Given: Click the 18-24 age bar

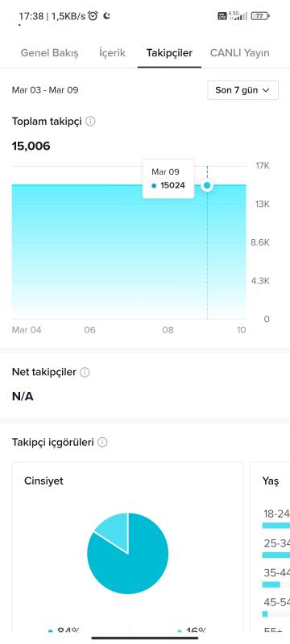Looking at the screenshot, I should tap(276, 526).
